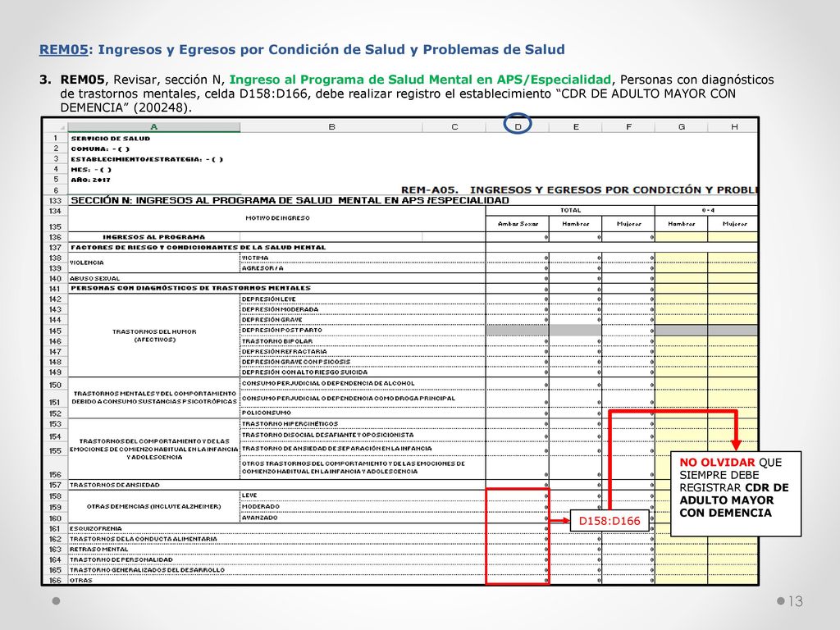Select column E header
The image size is (840, 630).
click(x=575, y=127)
